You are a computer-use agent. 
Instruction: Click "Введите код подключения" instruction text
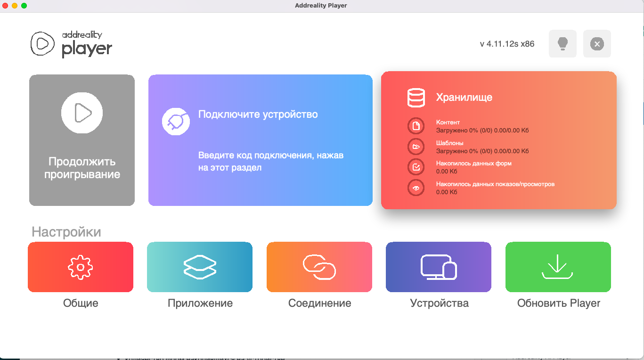pyautogui.click(x=271, y=161)
